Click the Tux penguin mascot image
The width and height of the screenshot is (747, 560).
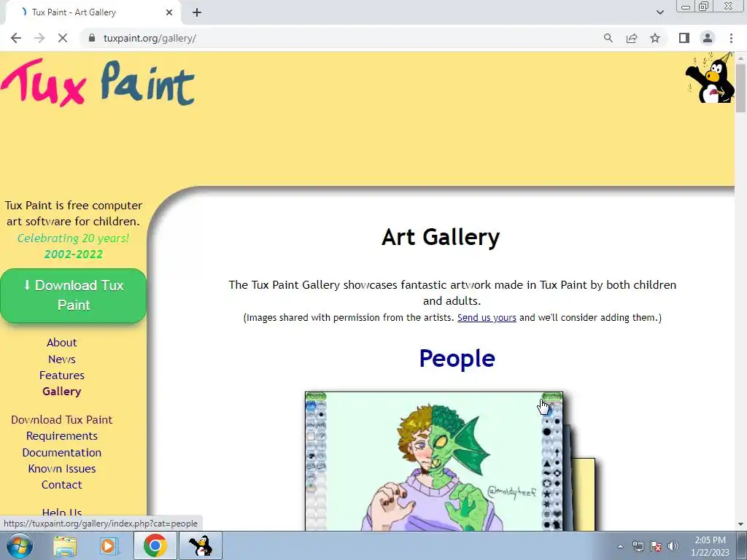pos(710,77)
